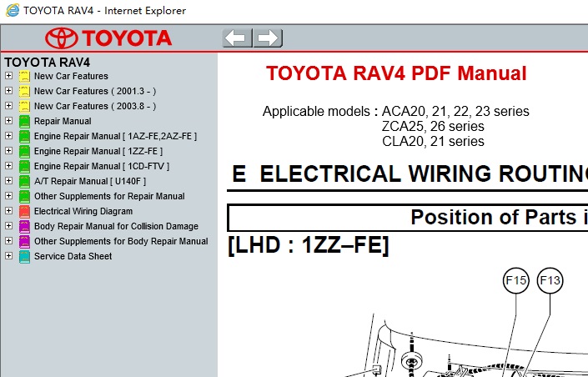588x377 pixels.
Task: Expand Engine Repair Manual [ 1ZZ-FE ] node
Action: 8,151
